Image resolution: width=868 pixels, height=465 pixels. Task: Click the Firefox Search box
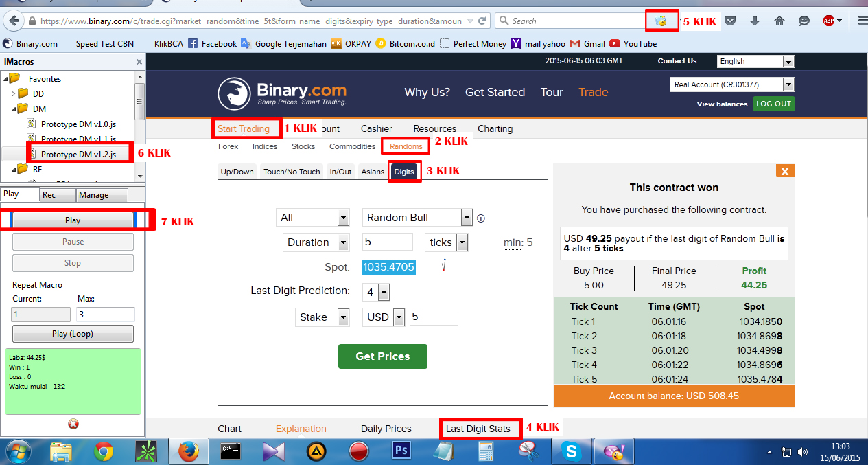pyautogui.click(x=571, y=21)
